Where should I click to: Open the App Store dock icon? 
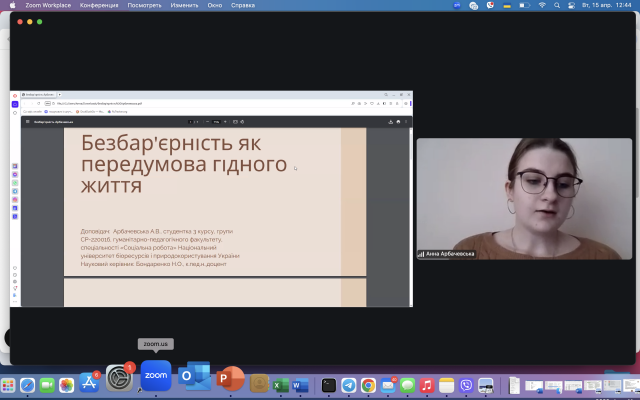88,384
